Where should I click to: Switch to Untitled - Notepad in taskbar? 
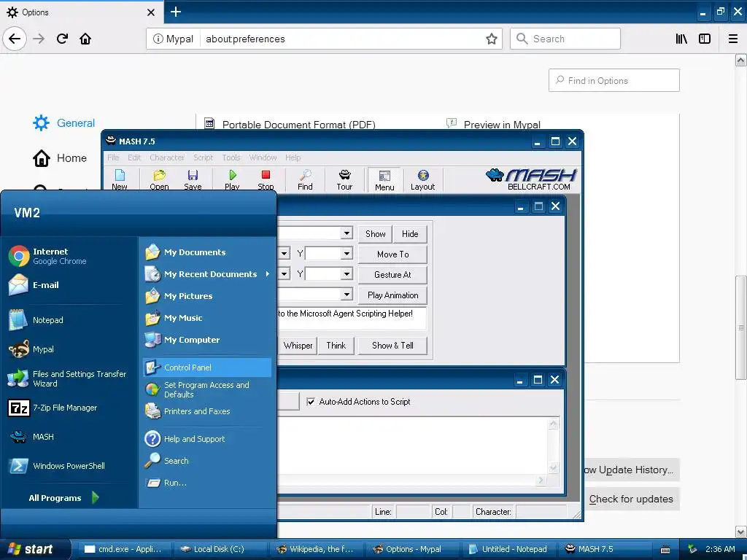tap(508, 549)
